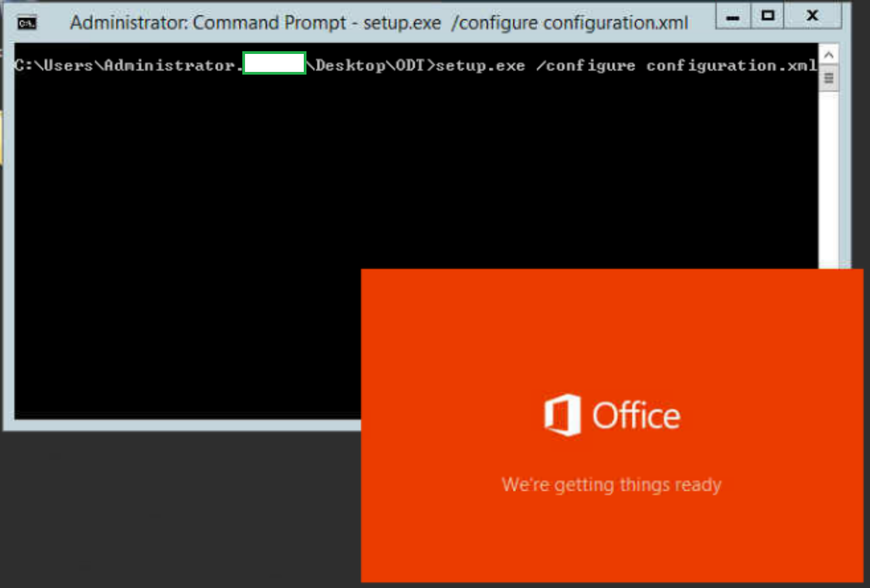This screenshot has height=588, width=870.
Task: Click the scrollbar top chevron arrow
Action: pos(829,54)
